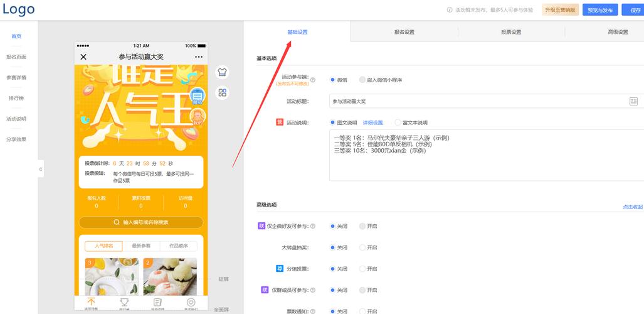The image size is (644, 314).
Task: Select 短屏 preview size
Action: (223, 279)
